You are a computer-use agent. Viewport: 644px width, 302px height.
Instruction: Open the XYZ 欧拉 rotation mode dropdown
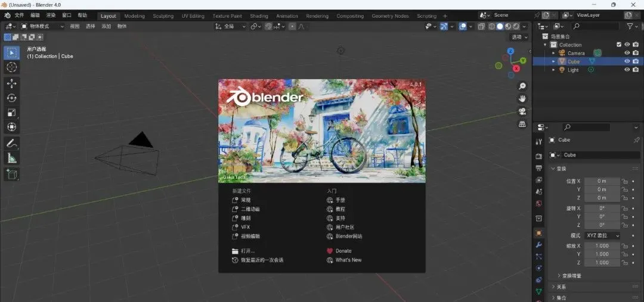(x=602, y=235)
